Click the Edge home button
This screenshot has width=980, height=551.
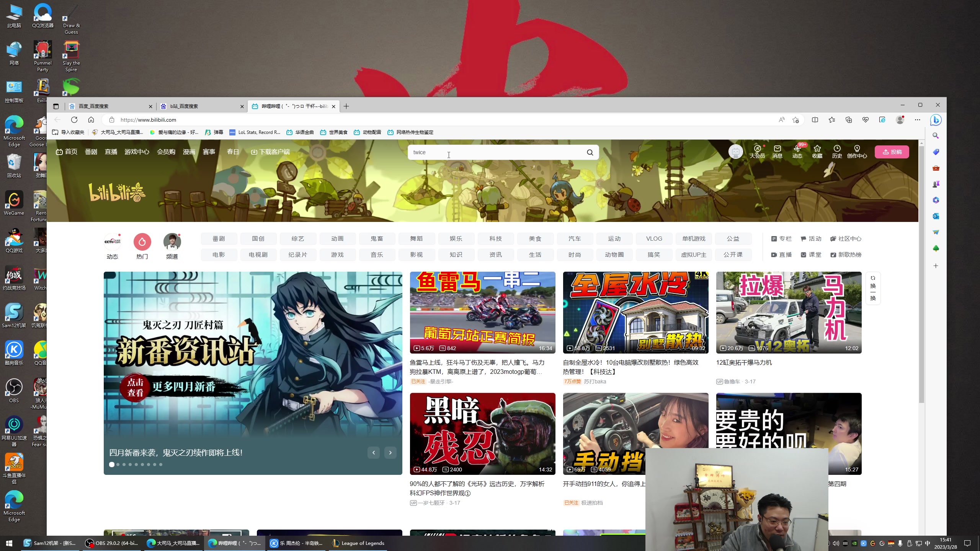[x=91, y=120]
